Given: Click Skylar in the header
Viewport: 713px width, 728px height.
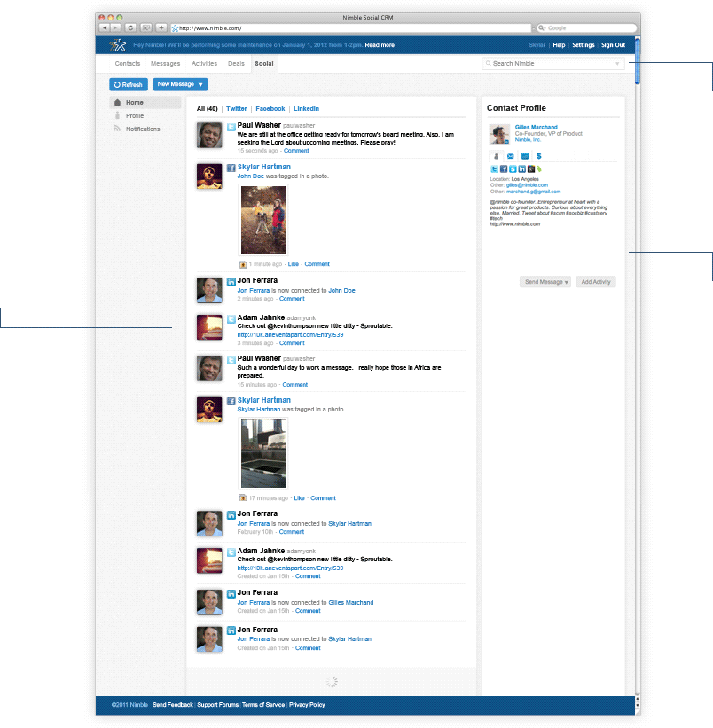Looking at the screenshot, I should click(x=537, y=45).
